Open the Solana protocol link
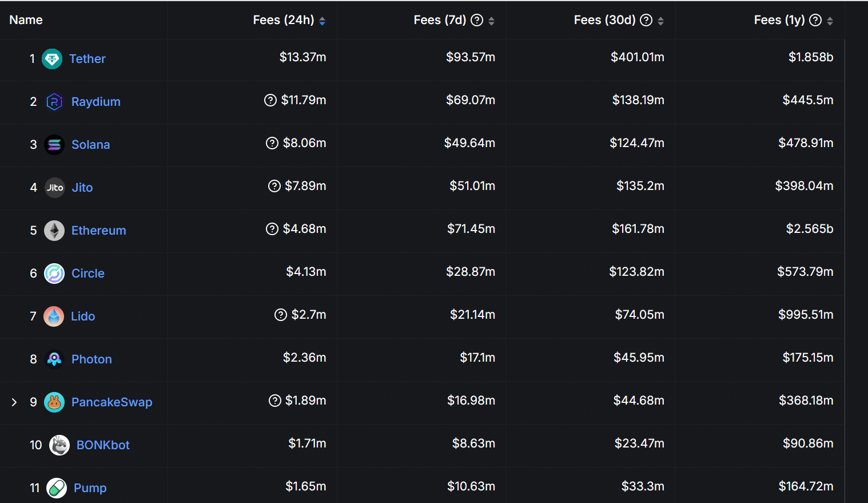 [x=91, y=145]
